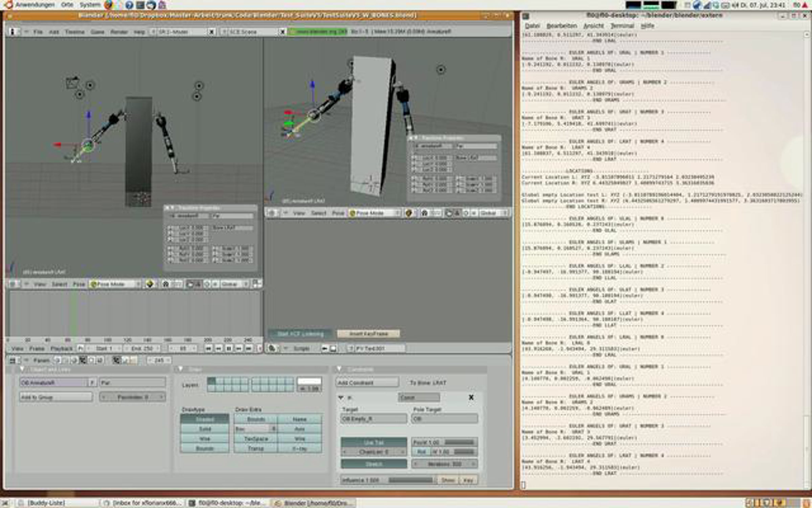Click Show button beside Influence slider
The image size is (812, 508).
448,480
